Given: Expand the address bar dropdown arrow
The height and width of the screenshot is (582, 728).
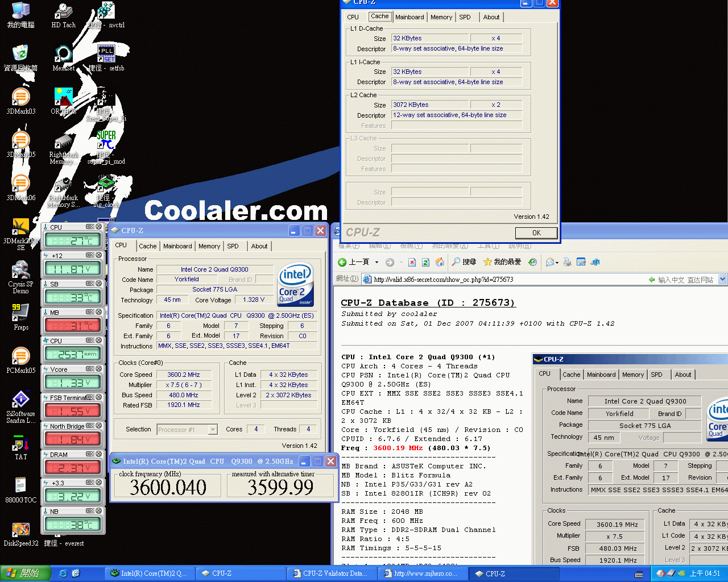Looking at the screenshot, I should (722, 279).
